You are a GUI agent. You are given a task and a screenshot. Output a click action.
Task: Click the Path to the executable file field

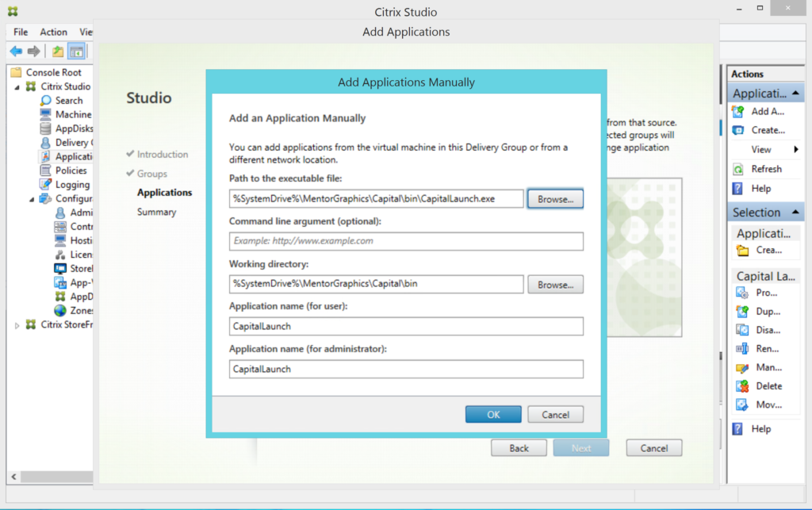[x=376, y=199]
